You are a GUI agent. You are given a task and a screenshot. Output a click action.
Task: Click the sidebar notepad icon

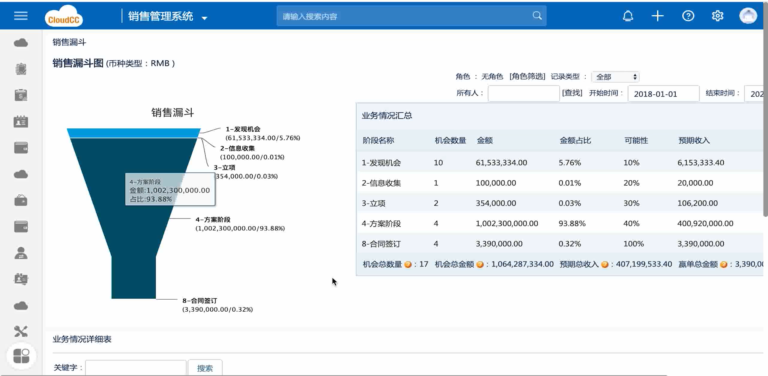(x=21, y=69)
